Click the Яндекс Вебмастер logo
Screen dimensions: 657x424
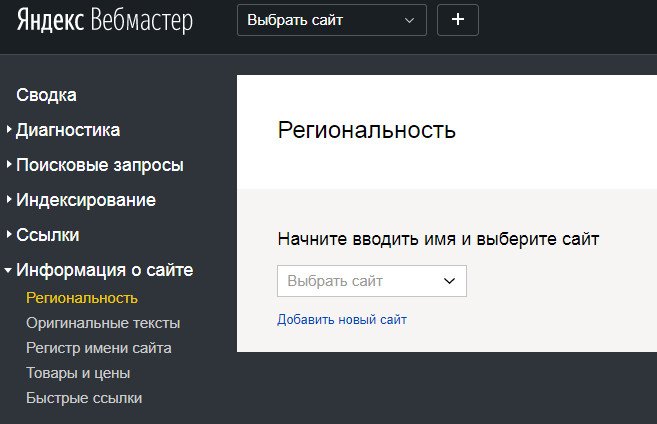(x=105, y=20)
